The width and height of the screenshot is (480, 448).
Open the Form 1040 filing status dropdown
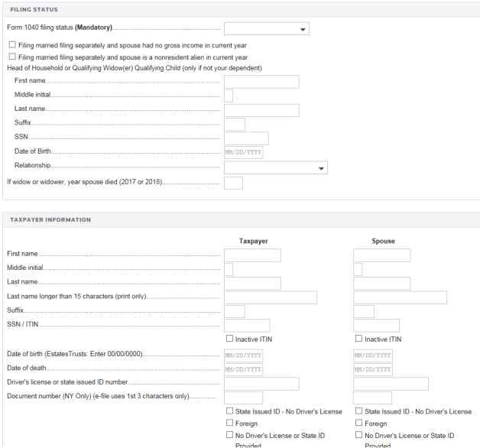click(266, 28)
